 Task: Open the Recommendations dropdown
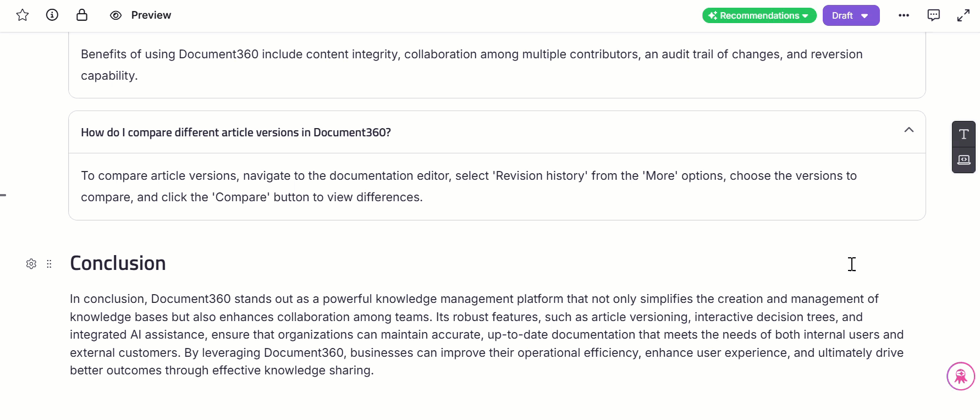click(x=759, y=15)
